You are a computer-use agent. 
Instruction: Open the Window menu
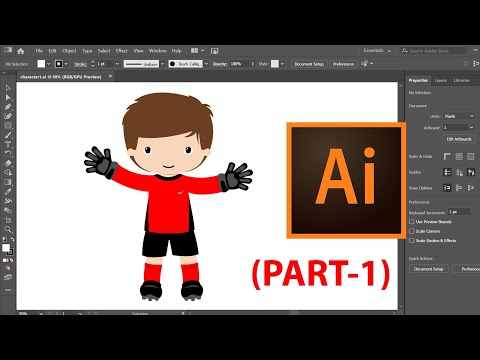point(158,51)
